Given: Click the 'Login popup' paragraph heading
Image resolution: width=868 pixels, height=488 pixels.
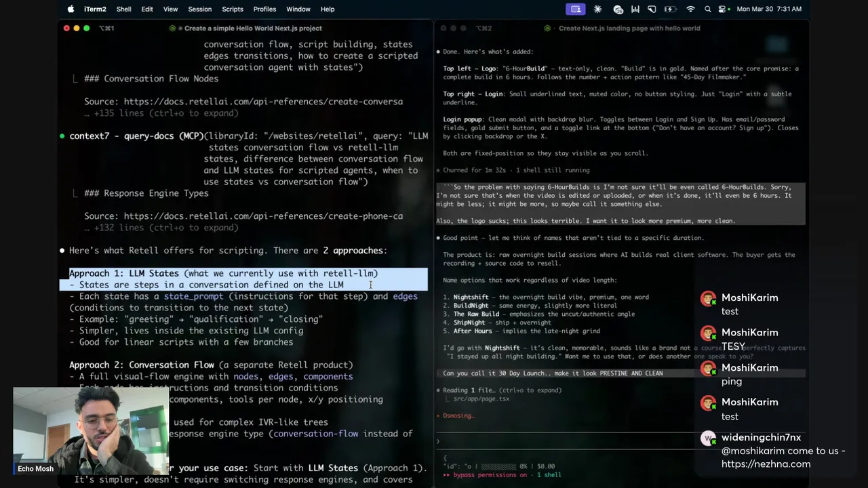Looking at the screenshot, I should 463,119.
